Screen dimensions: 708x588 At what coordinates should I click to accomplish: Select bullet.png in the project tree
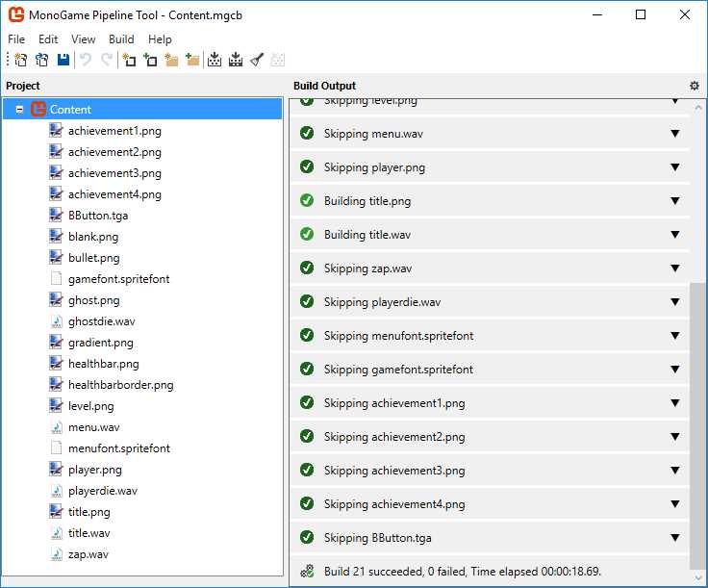(x=94, y=258)
